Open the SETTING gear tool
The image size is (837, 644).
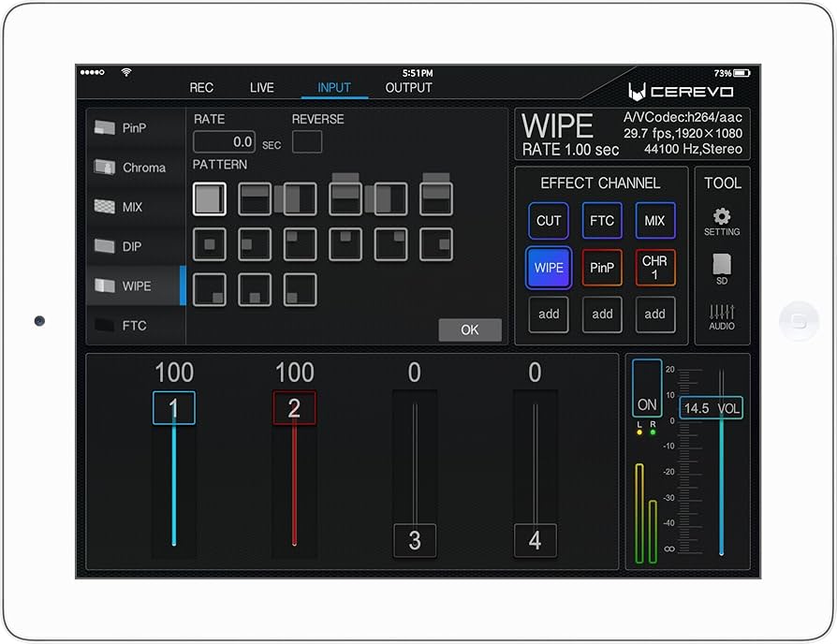[722, 222]
